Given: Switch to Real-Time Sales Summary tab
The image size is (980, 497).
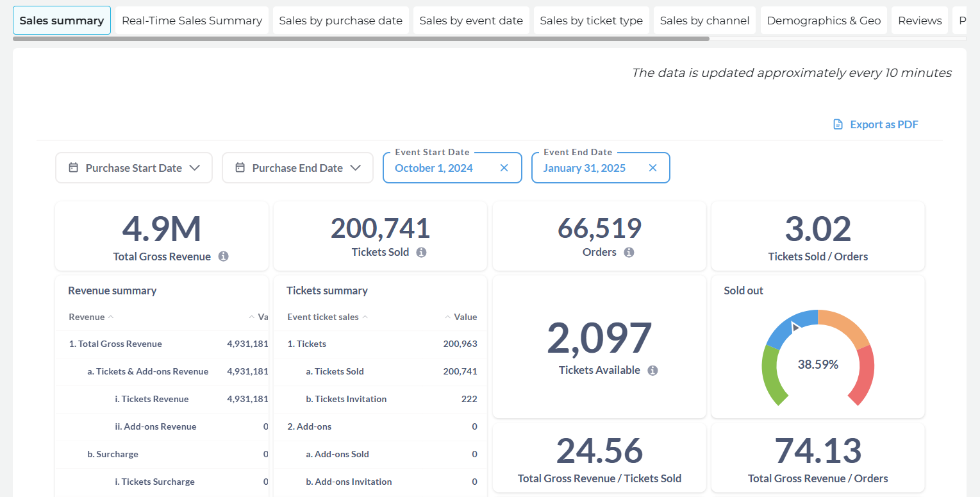Looking at the screenshot, I should [192, 21].
